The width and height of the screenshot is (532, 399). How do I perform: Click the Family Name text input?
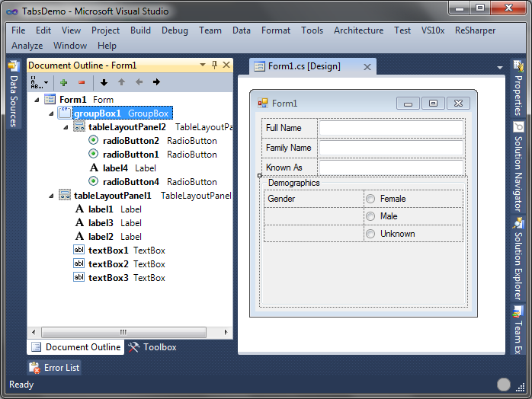pyautogui.click(x=392, y=148)
